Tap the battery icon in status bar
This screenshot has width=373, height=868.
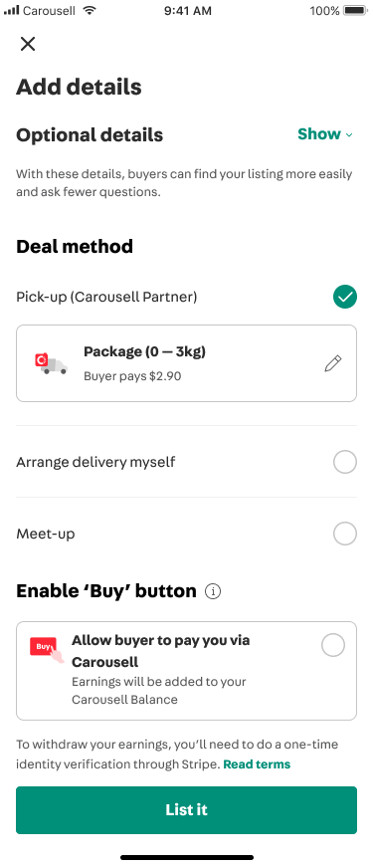356,11
